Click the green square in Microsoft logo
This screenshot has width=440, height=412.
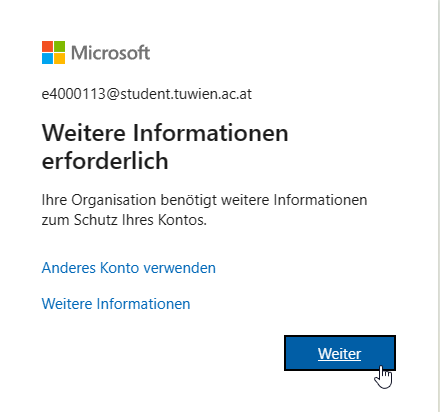pyautogui.click(x=59, y=46)
